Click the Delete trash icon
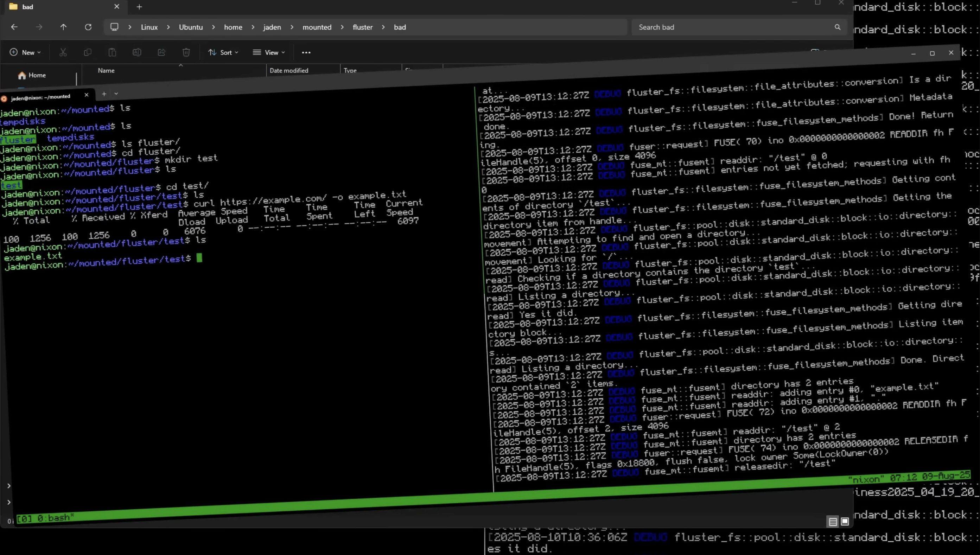The image size is (980, 555). (x=186, y=52)
